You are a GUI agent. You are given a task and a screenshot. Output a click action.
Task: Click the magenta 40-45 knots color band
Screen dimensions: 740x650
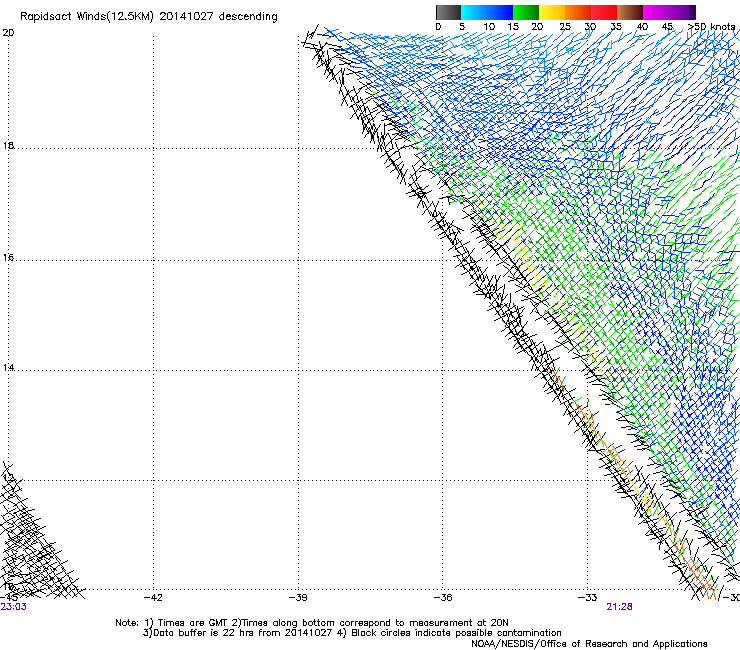656,12
